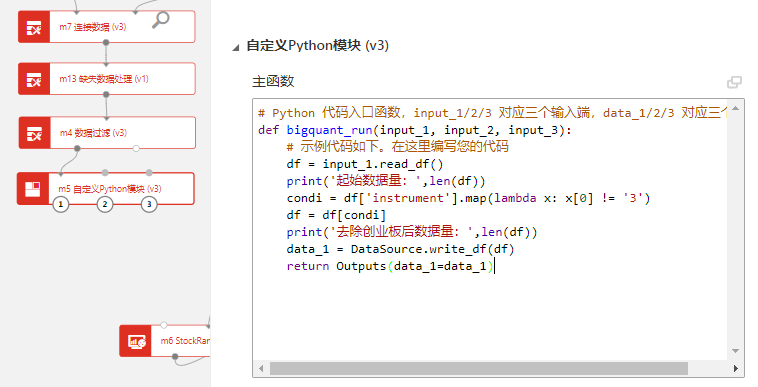Viewport: 758px width, 387px height.
Task: Click the m5 自定义Python模块 icon
Action: pyautogui.click(x=33, y=188)
